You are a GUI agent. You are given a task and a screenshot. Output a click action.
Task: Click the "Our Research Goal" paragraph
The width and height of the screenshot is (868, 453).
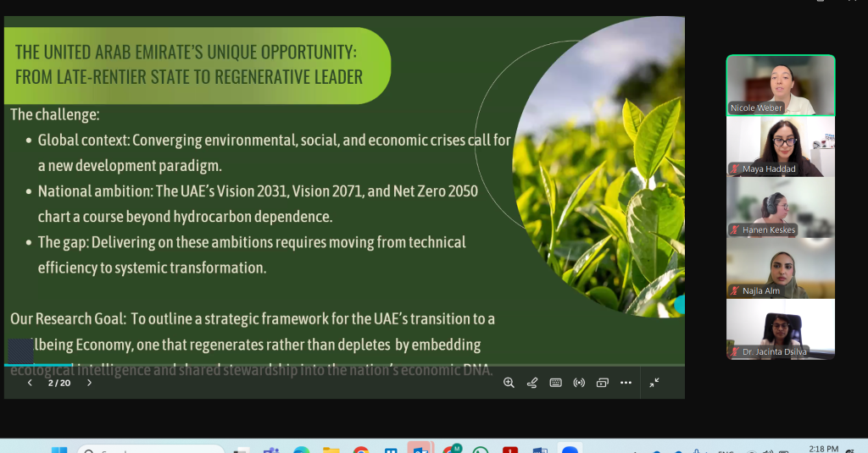pyautogui.click(x=253, y=344)
